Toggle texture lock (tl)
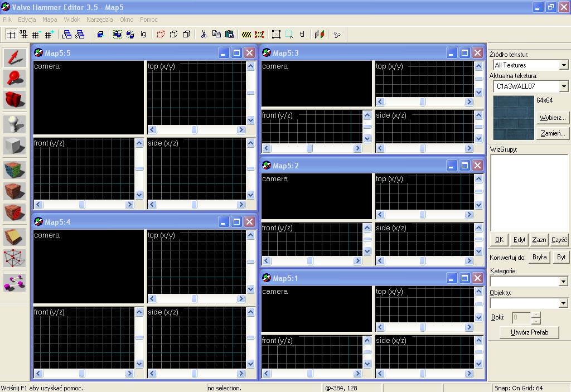The height and width of the screenshot is (392, 571). pyautogui.click(x=302, y=35)
